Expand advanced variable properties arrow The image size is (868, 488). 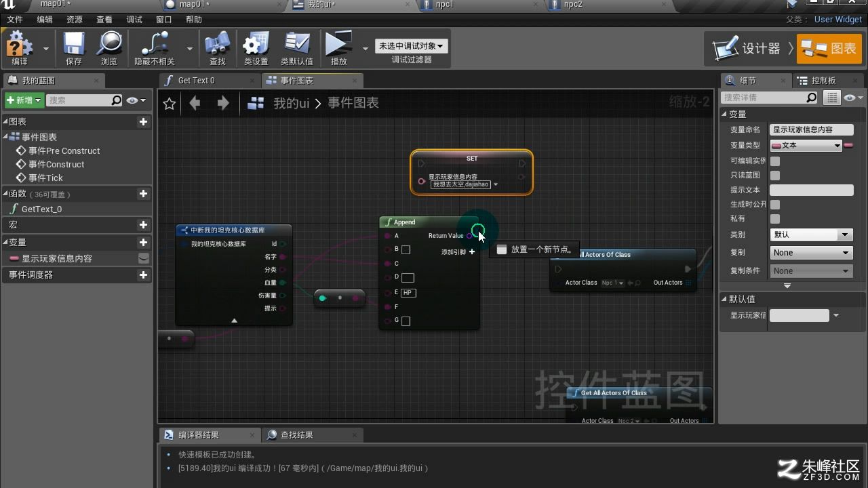(787, 285)
